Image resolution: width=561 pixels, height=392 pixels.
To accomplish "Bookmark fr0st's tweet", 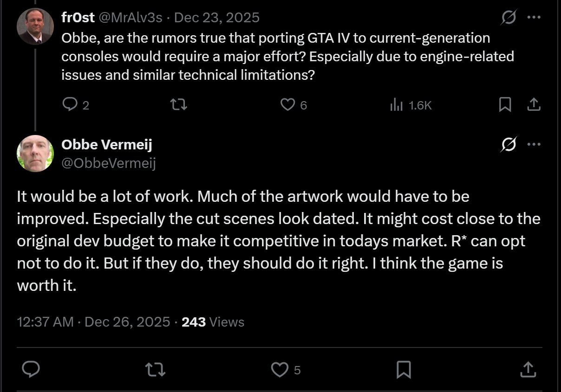I will pyautogui.click(x=505, y=105).
